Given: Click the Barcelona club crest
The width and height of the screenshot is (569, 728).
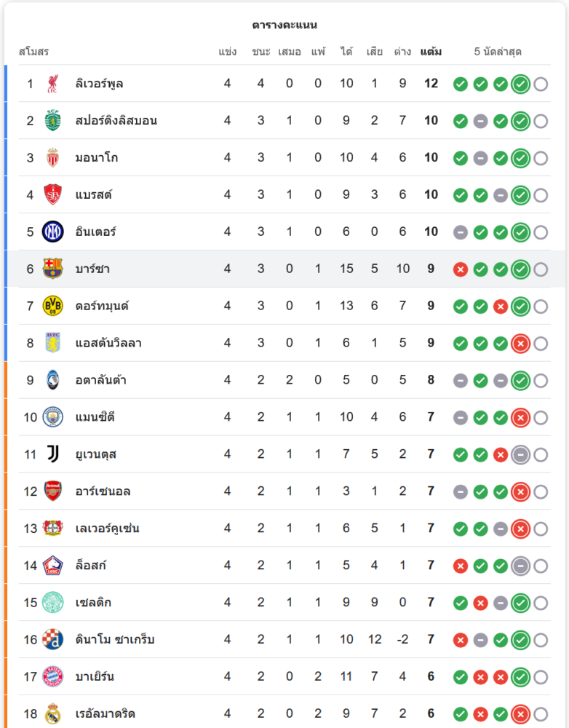Looking at the screenshot, I should click(52, 269).
